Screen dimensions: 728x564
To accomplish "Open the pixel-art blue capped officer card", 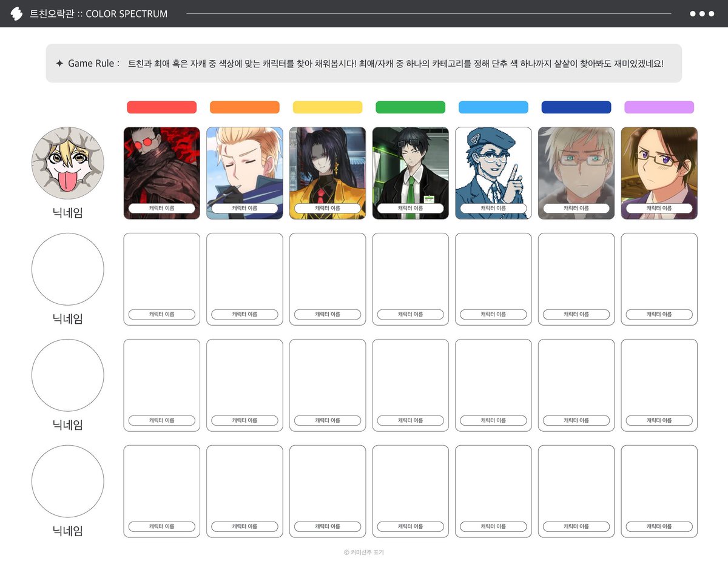I will (x=493, y=173).
